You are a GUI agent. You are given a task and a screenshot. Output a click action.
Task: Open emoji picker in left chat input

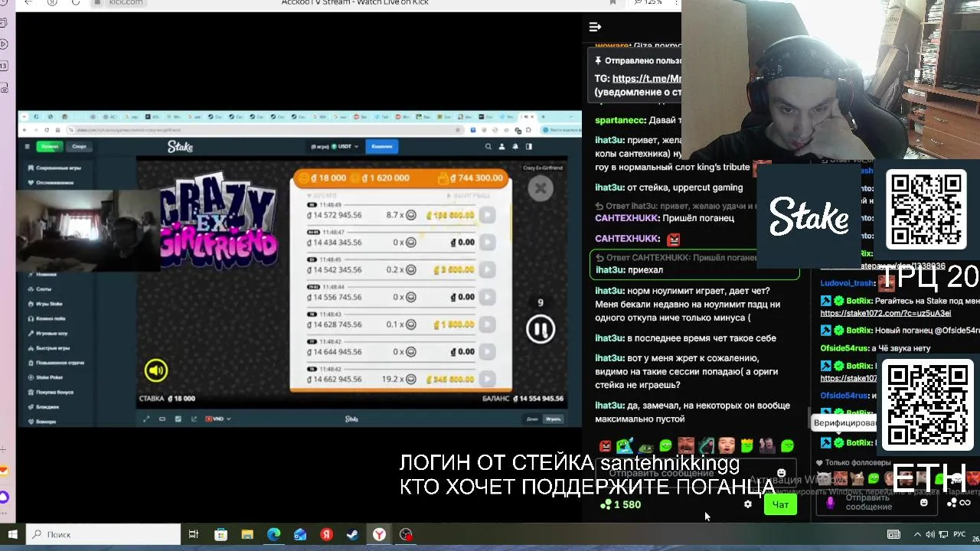coord(781,474)
